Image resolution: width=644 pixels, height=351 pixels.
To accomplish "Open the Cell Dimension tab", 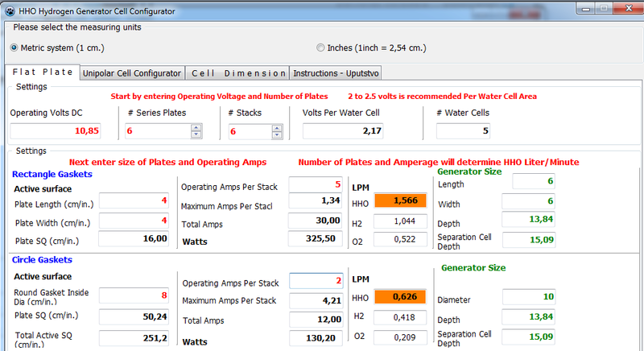I will [x=237, y=73].
